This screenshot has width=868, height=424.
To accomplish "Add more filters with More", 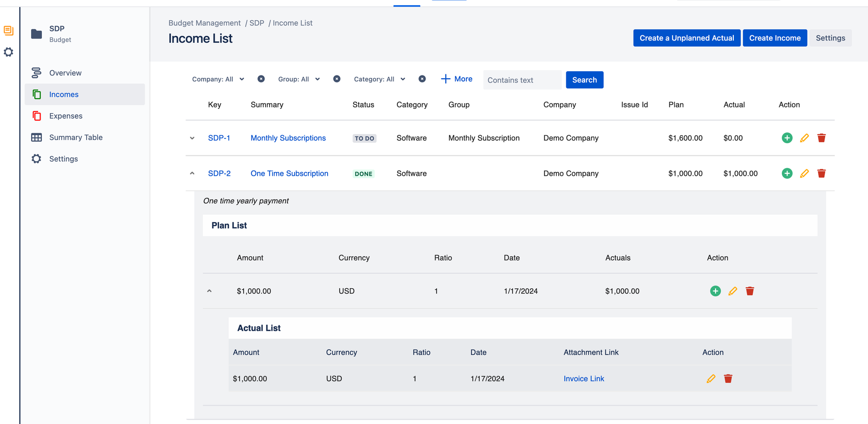I will click(457, 79).
